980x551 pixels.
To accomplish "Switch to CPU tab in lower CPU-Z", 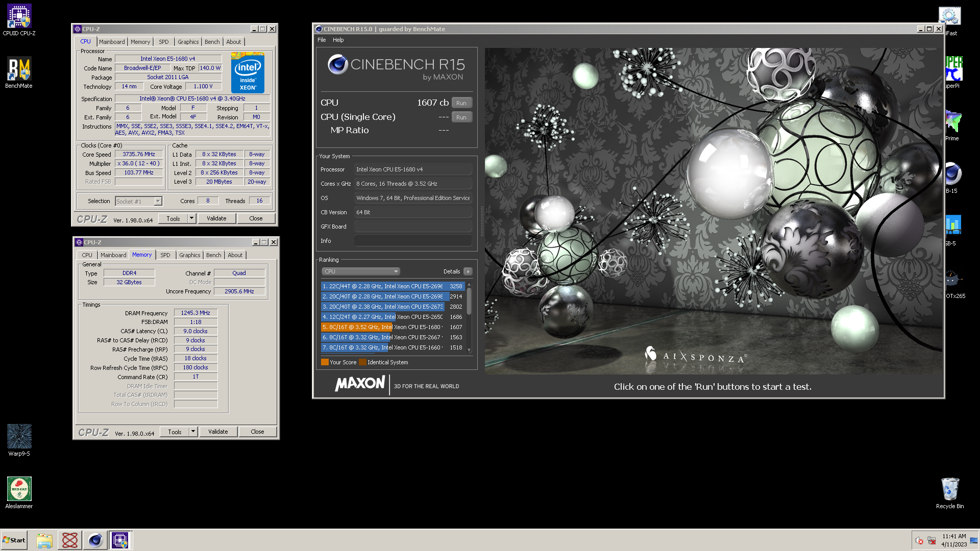I will click(87, 255).
